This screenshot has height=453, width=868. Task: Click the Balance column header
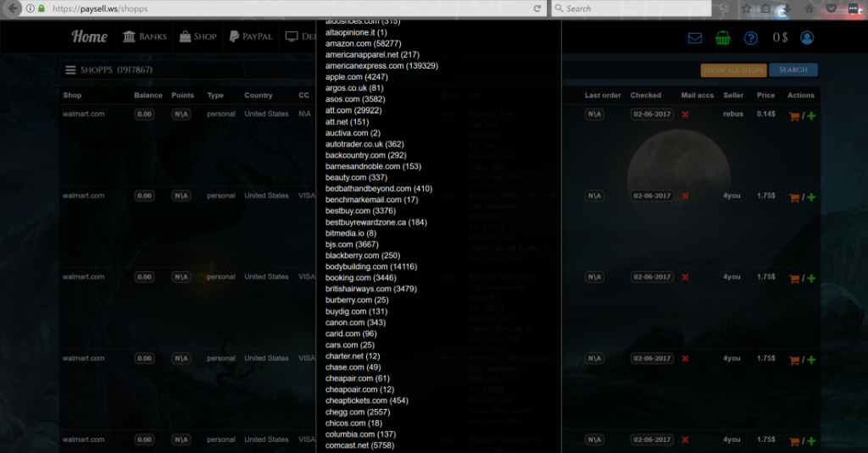click(x=147, y=95)
